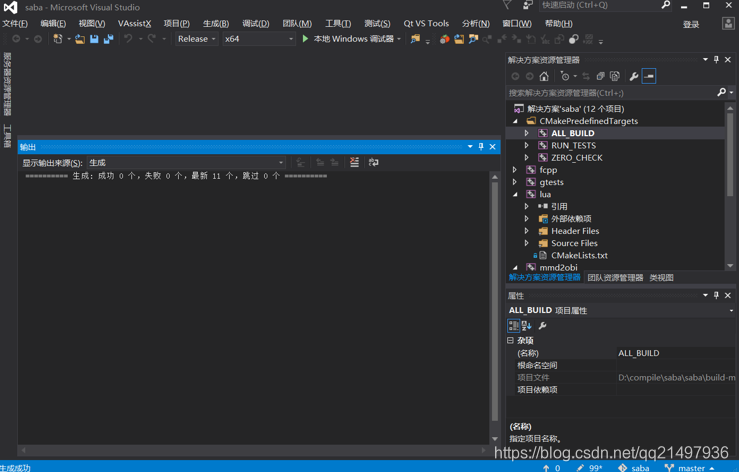Pin the Output panel auto-hide
Viewport: 739px width, 472px height.
(x=481, y=147)
